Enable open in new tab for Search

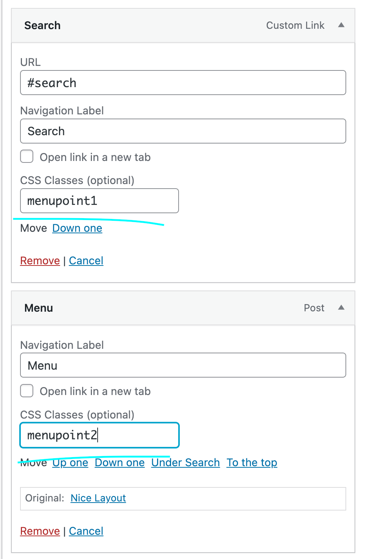click(x=26, y=156)
